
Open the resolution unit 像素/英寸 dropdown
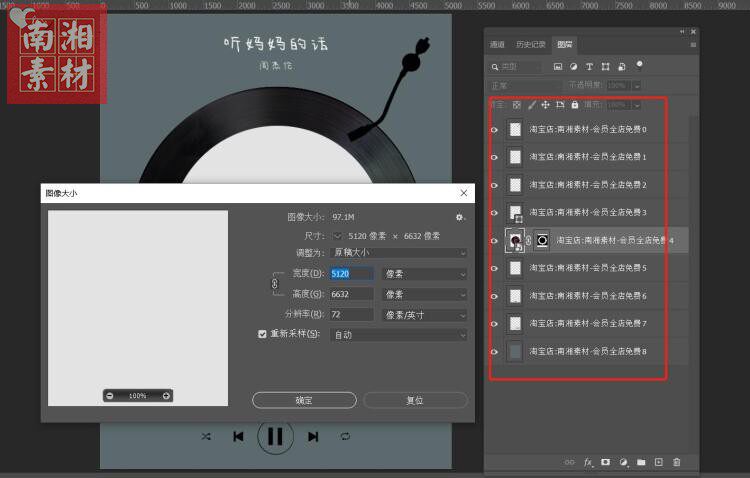(x=425, y=315)
